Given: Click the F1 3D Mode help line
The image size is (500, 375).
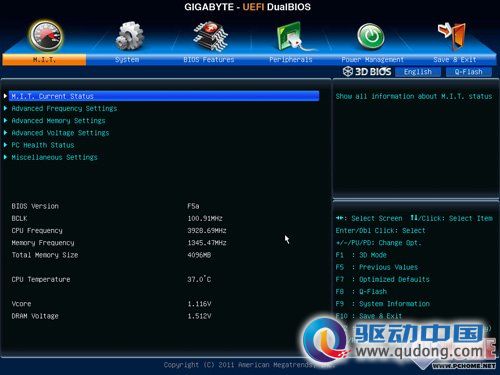Looking at the screenshot, I should [361, 255].
